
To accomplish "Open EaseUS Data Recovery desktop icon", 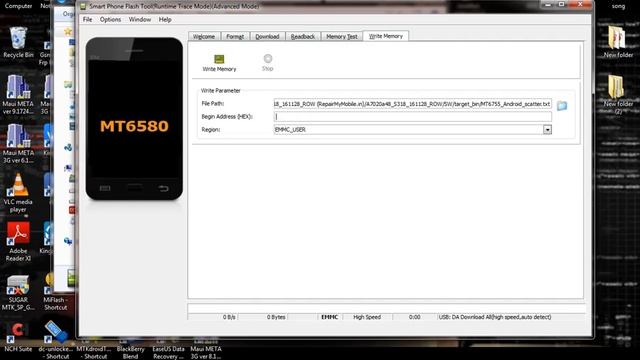I will pos(168,349).
